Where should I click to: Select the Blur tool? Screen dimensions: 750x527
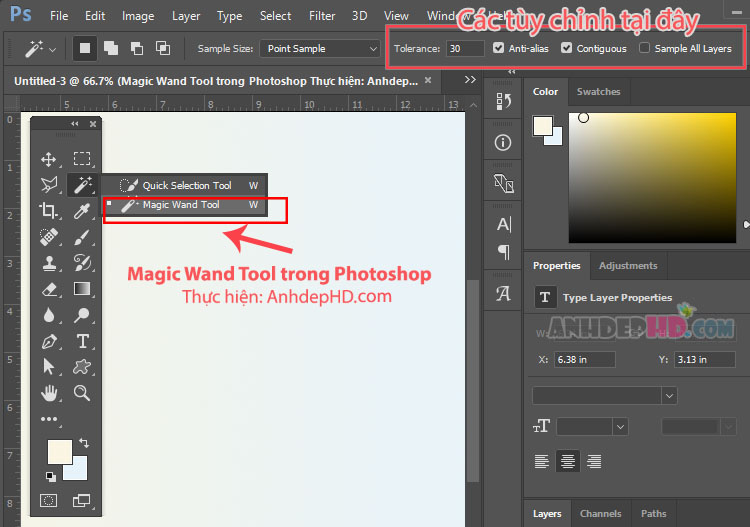click(x=49, y=315)
